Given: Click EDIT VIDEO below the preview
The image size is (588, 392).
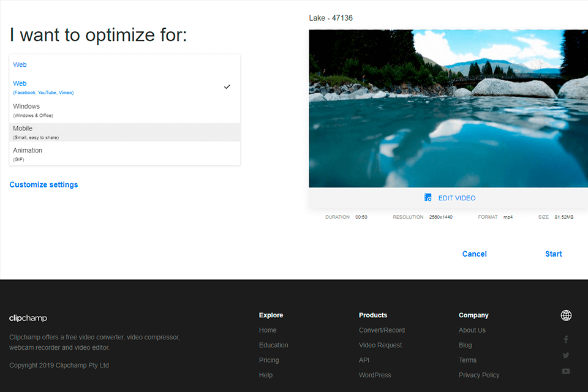Looking at the screenshot, I should (x=456, y=197).
